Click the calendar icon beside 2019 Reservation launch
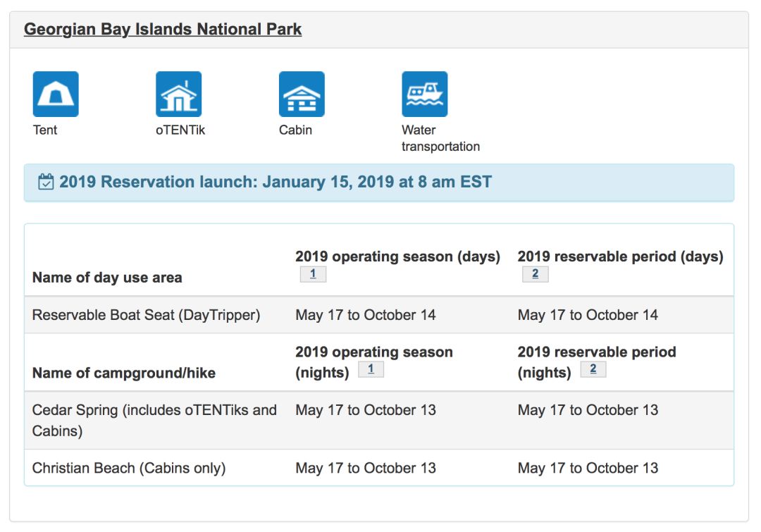The height and width of the screenshot is (532, 761). [x=46, y=182]
